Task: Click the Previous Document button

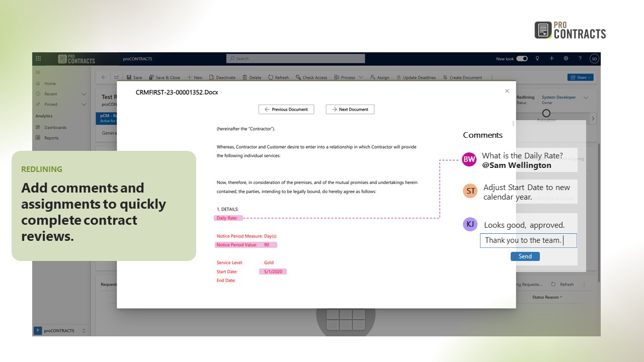Action: pos(286,109)
